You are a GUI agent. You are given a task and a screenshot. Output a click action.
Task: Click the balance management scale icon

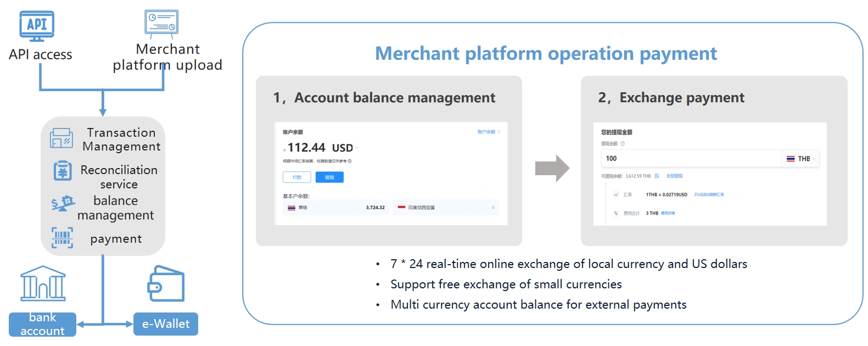pos(63,203)
